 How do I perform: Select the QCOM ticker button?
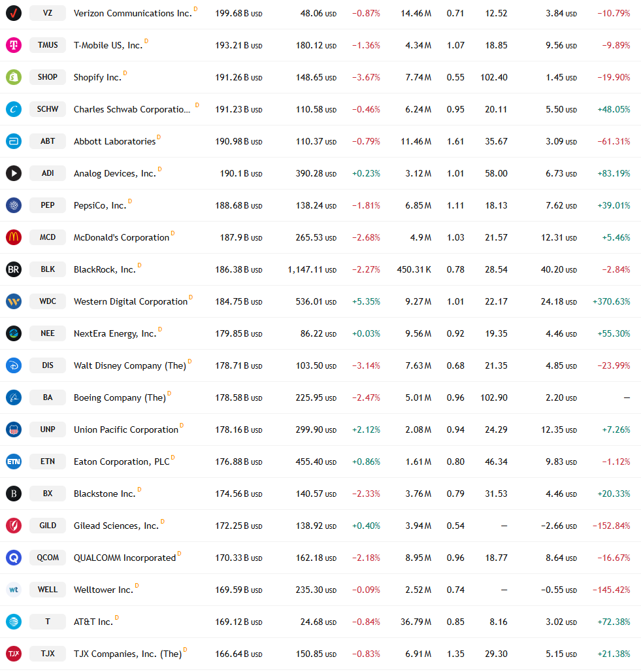tap(48, 558)
